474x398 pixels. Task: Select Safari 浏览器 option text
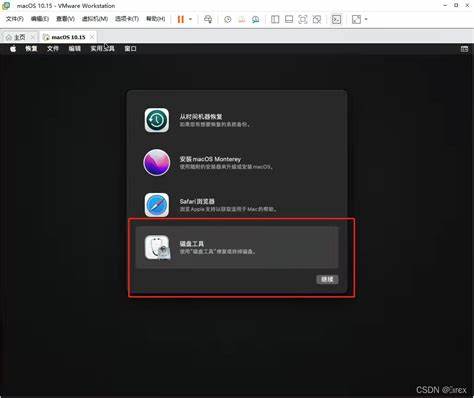point(197,201)
